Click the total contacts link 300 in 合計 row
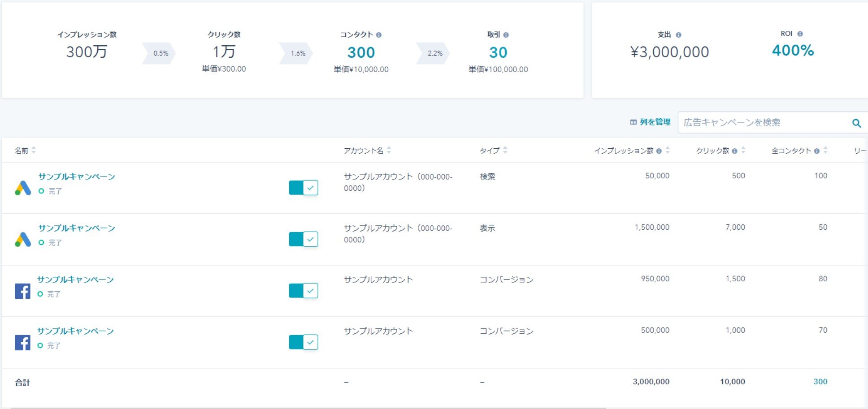This screenshot has width=868, height=409. [x=820, y=382]
